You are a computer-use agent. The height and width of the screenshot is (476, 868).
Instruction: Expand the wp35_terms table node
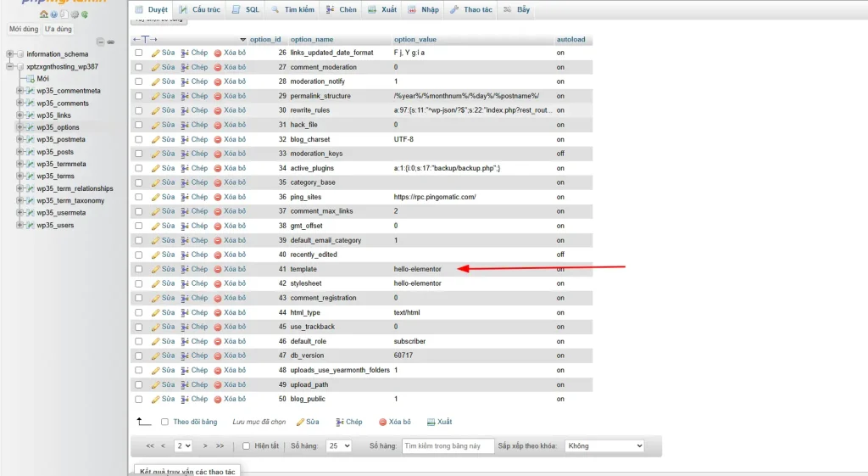20,176
